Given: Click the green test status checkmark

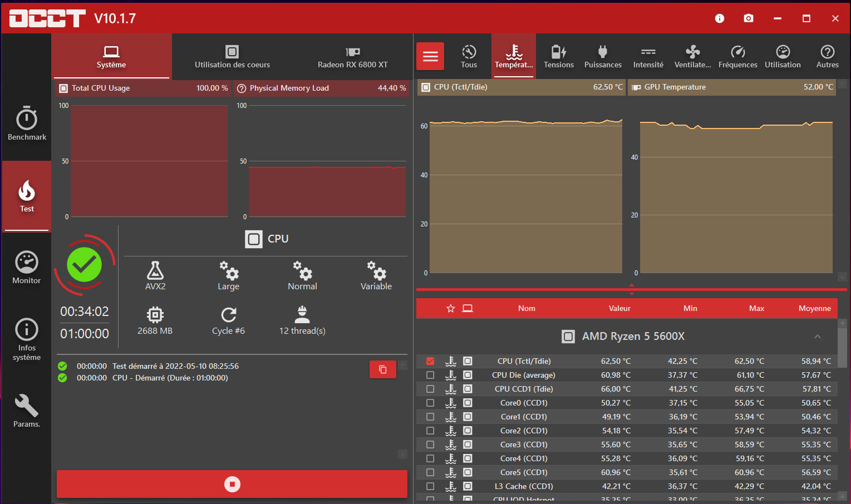Looking at the screenshot, I should tap(85, 265).
